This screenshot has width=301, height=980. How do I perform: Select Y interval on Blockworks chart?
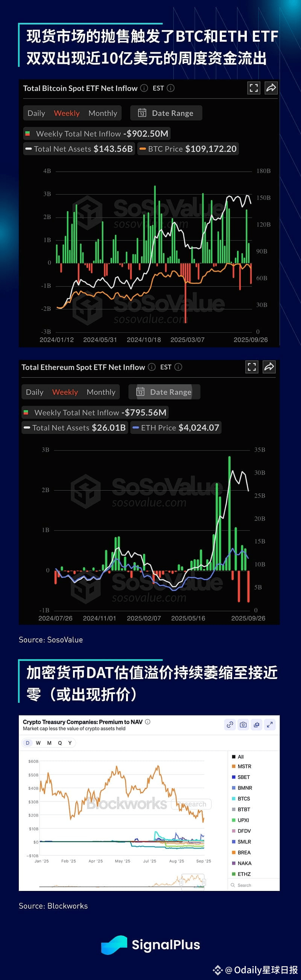(x=70, y=743)
